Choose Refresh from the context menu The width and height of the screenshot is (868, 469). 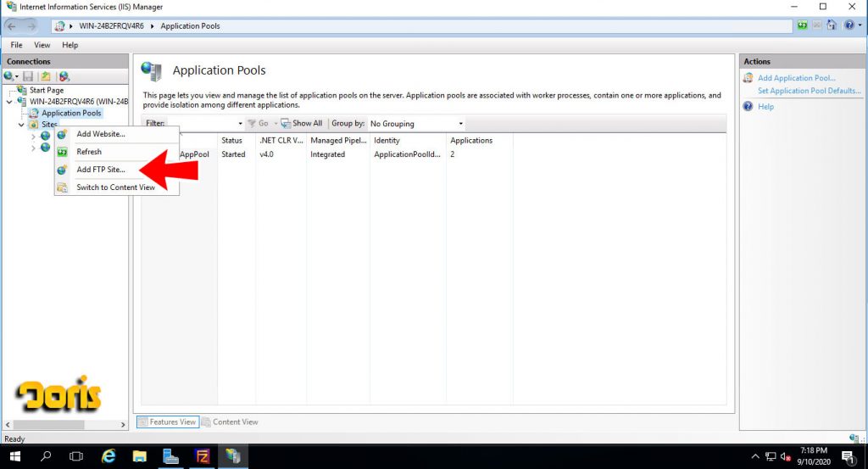(117, 152)
